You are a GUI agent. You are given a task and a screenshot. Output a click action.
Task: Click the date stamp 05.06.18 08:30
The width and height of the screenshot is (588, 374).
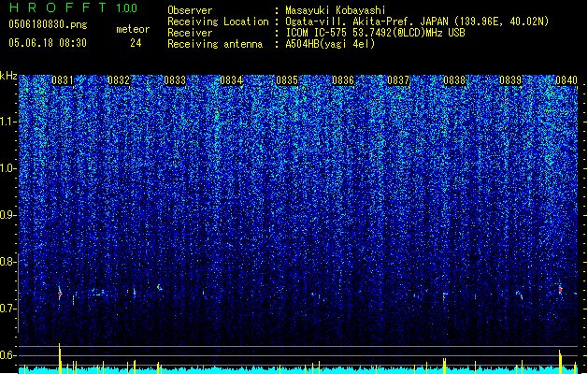48,43
